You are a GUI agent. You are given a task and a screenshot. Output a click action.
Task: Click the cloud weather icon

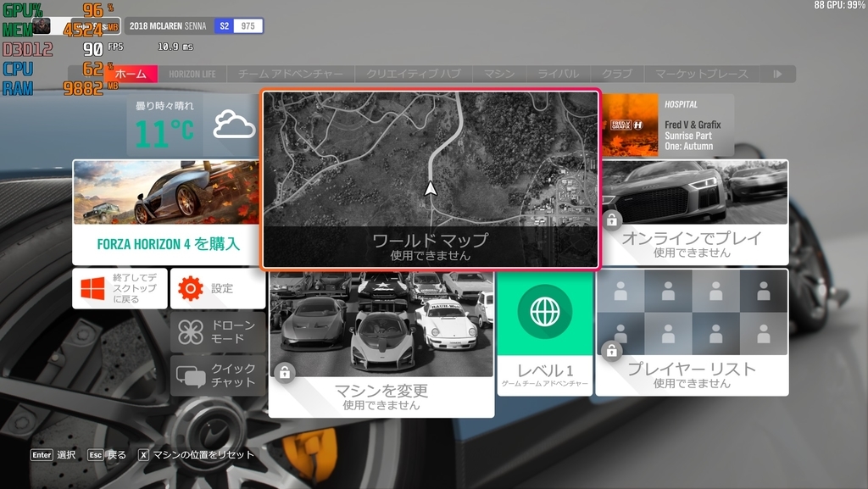coord(234,125)
